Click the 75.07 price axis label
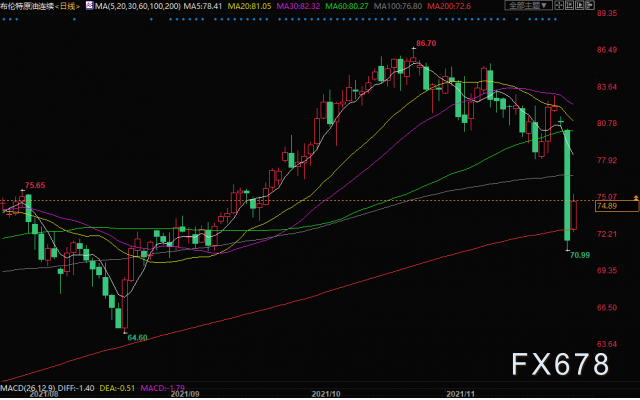640x400 pixels. [x=607, y=197]
